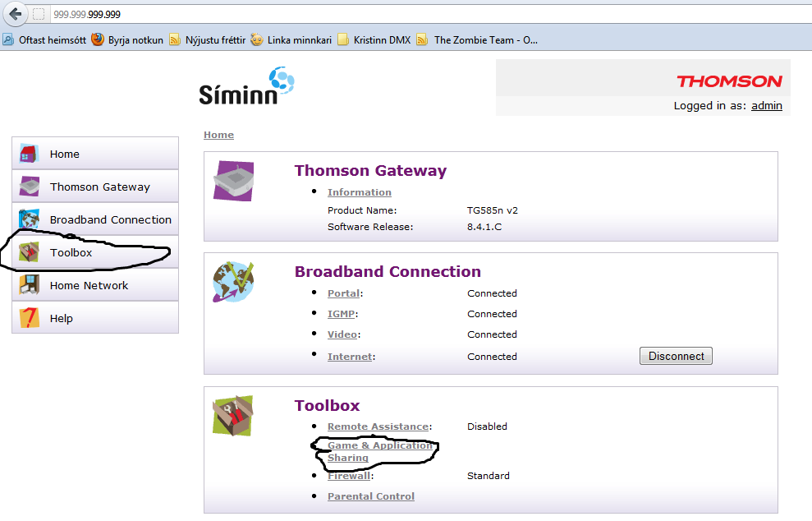Open the Game & Application Sharing link

coord(379,451)
